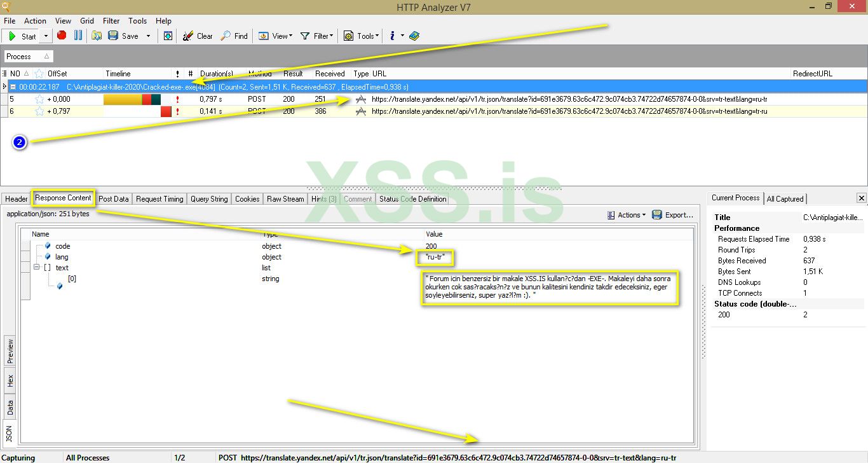This screenshot has height=463, width=868.
Task: Toggle the star on request row 5
Action: [x=39, y=99]
